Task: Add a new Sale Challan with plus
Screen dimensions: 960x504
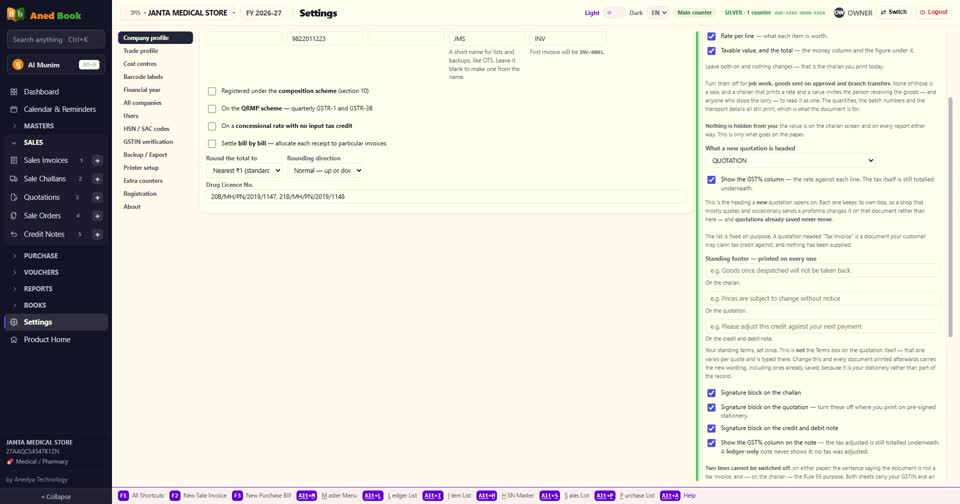Action: pyautogui.click(x=97, y=179)
